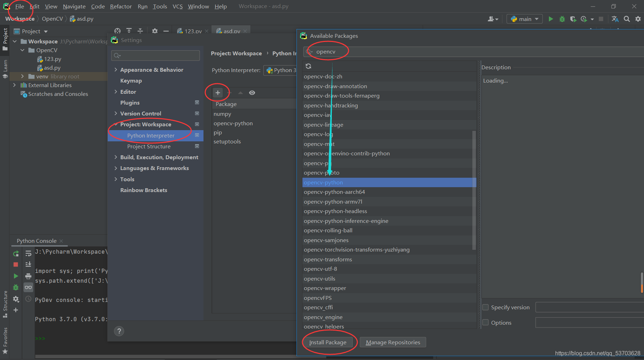Add a package with the plus button

218,93
